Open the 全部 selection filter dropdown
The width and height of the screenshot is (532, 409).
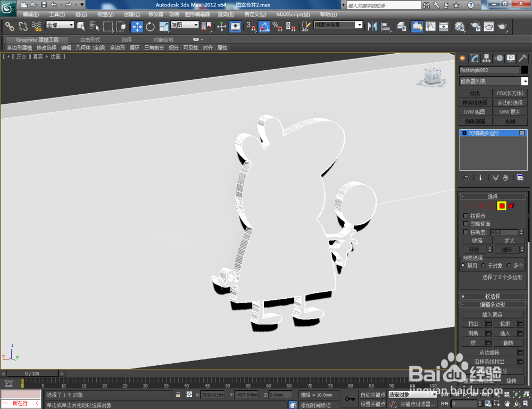point(60,25)
